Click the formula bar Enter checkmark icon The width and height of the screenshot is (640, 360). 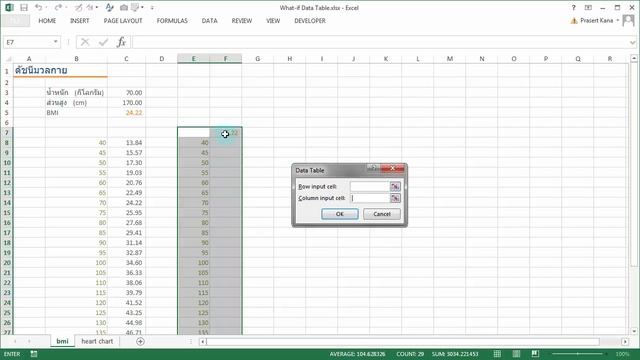point(103,42)
